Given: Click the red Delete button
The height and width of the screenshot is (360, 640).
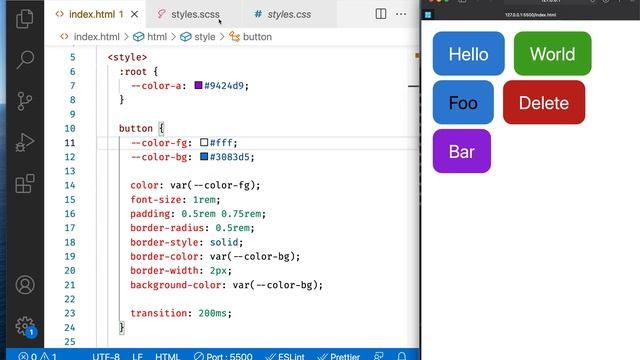Looking at the screenshot, I should coord(544,102).
